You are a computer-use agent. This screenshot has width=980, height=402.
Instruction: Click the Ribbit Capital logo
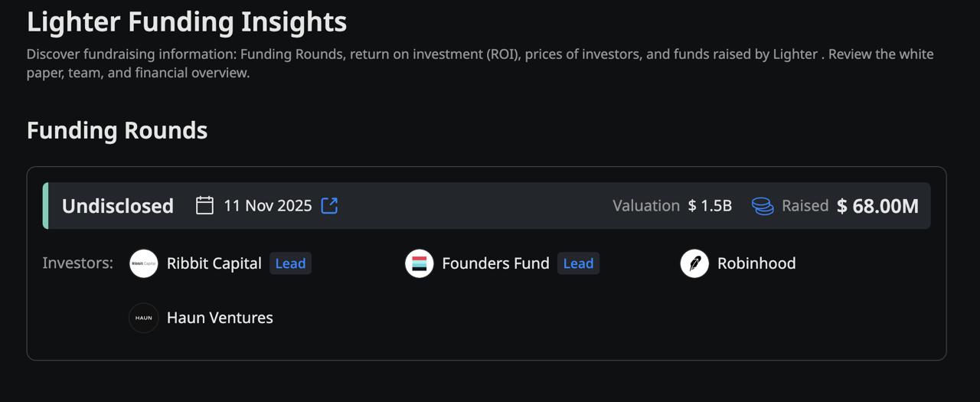click(x=144, y=263)
